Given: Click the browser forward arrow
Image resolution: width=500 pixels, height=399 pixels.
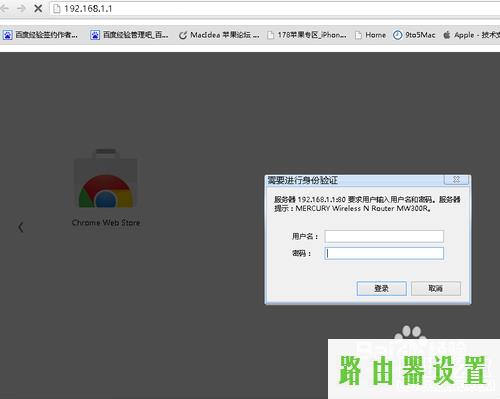Looking at the screenshot, I should 21,8.
